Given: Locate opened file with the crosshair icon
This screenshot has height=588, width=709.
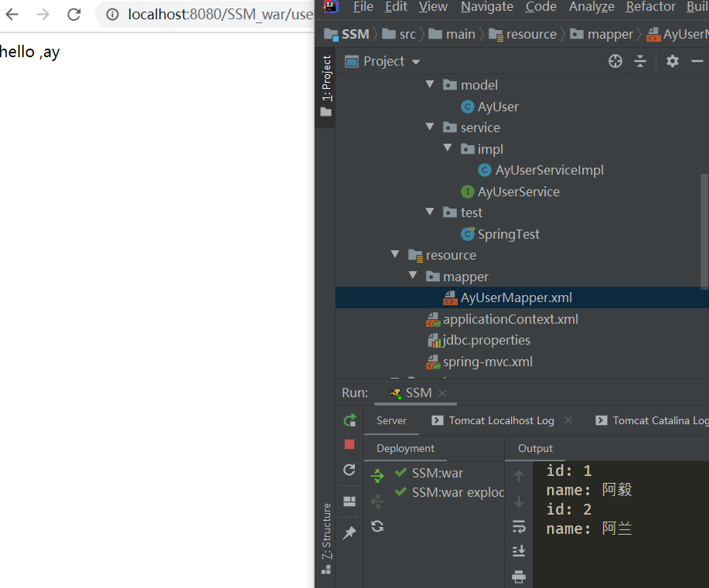Looking at the screenshot, I should [x=615, y=61].
